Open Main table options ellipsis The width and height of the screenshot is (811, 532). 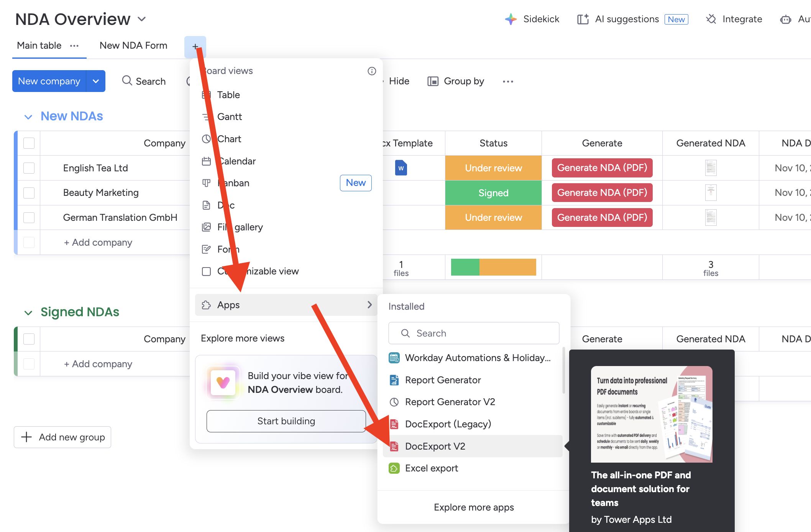(x=74, y=46)
